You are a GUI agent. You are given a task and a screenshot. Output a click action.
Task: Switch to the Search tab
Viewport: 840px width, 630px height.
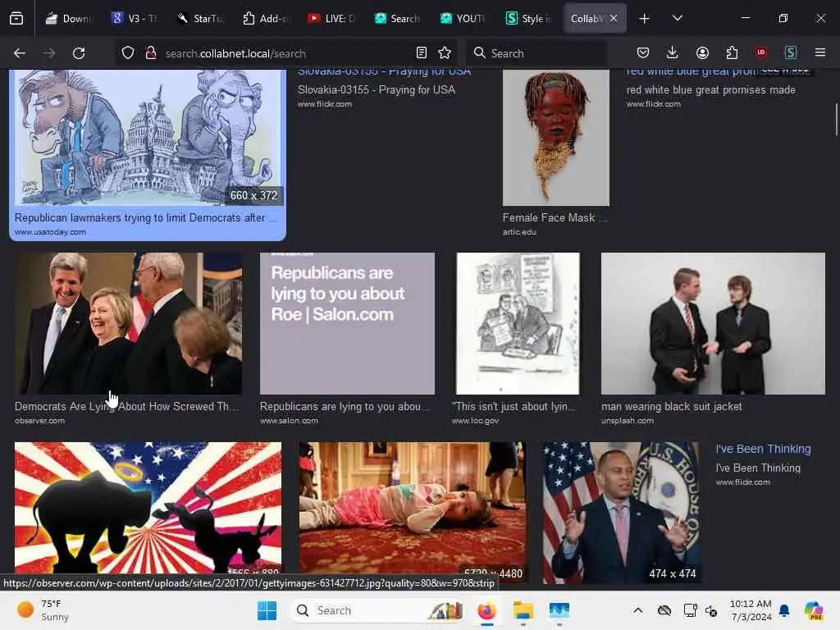[x=398, y=18]
